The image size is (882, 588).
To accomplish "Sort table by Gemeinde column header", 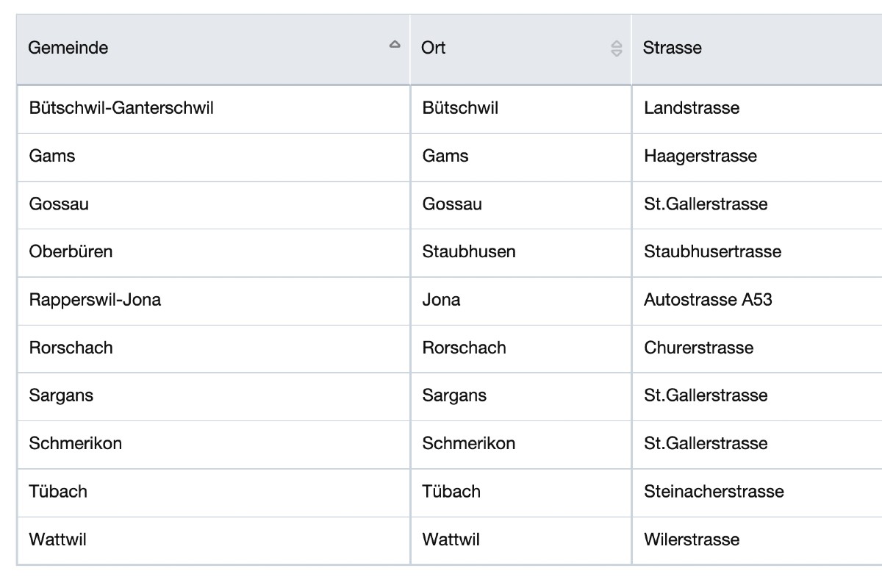I will point(68,48).
